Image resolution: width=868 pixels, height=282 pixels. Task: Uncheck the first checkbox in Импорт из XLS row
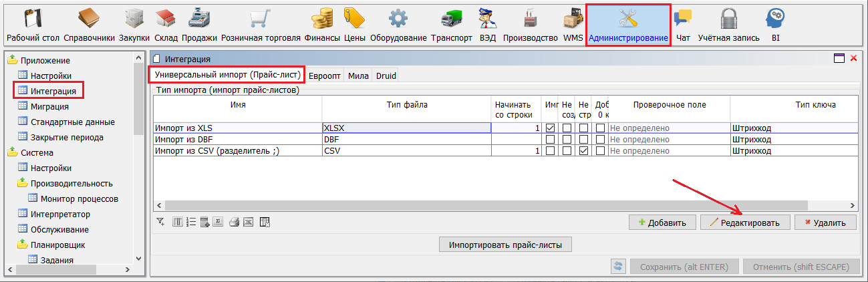tap(551, 128)
